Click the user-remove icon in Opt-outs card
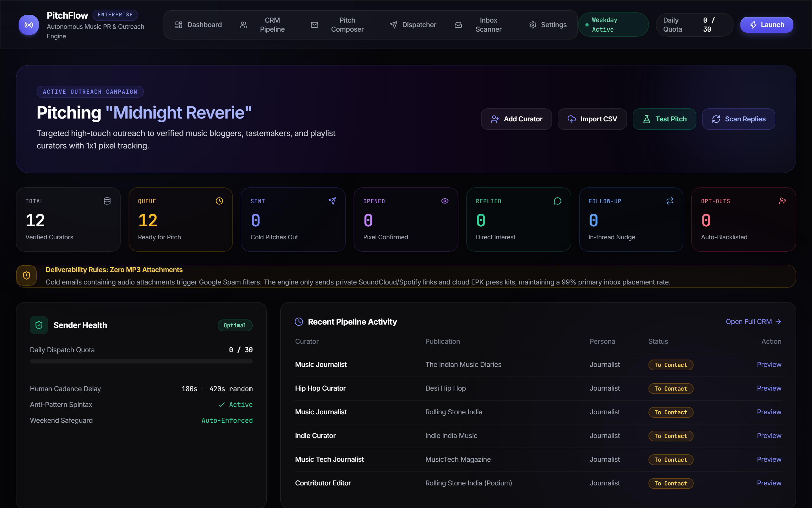812x508 pixels. [x=782, y=201]
